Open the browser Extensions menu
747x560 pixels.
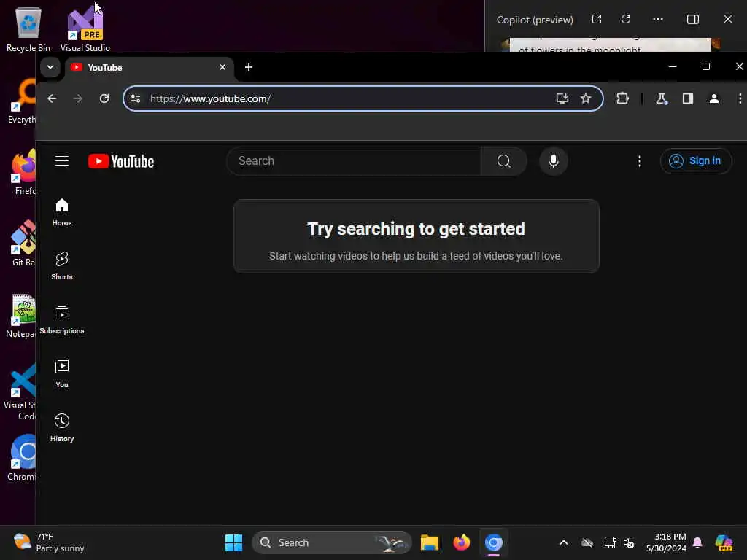(622, 98)
